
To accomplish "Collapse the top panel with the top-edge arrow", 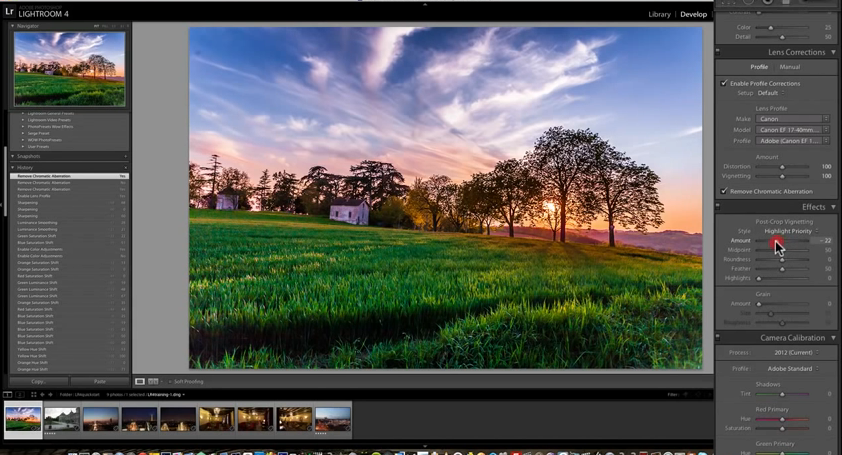I will point(425,4).
